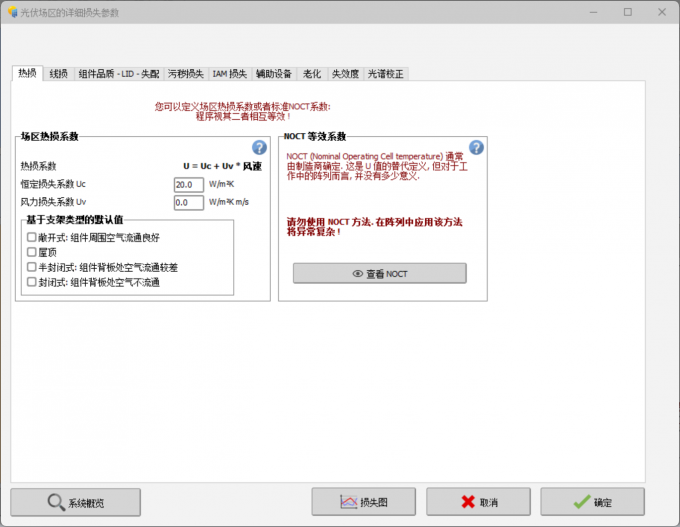Switch to the 热损 tab
This screenshot has height=527, width=680.
point(27,73)
